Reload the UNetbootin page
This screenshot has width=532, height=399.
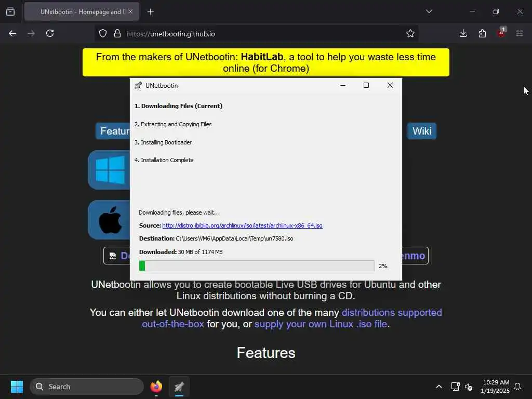coord(50,34)
